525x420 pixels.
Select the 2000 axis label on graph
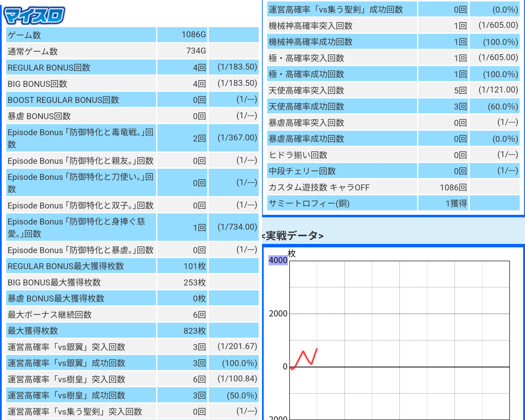(278, 314)
